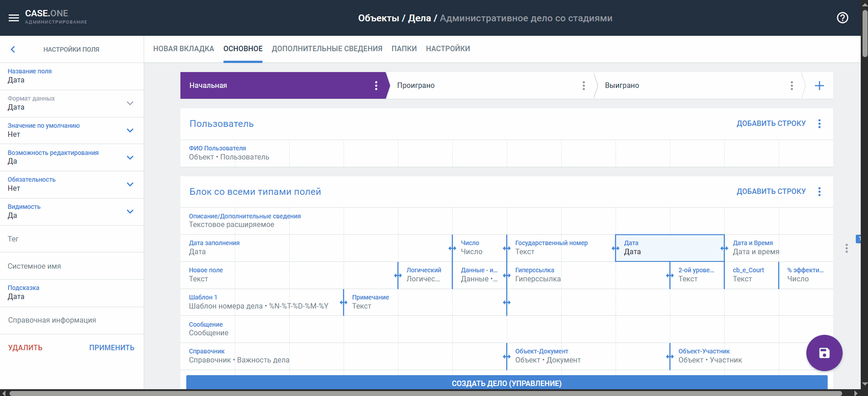Add a new stage with plus icon

tap(819, 86)
